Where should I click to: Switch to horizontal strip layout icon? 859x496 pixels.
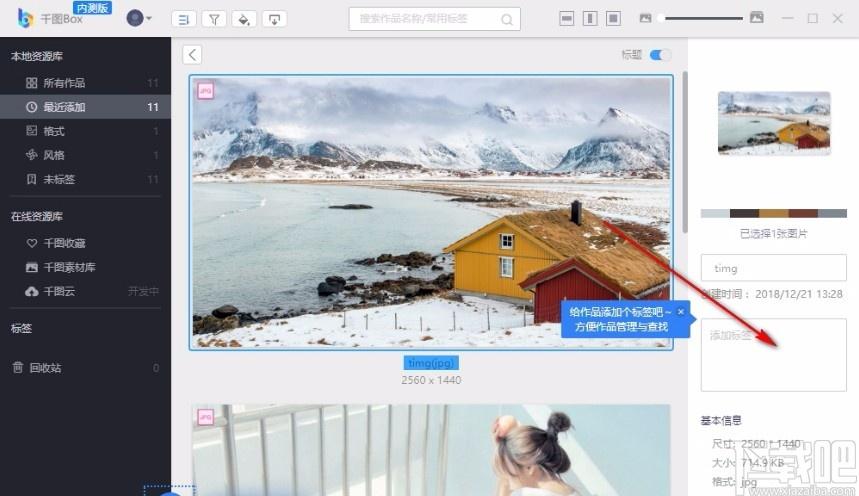click(566, 19)
